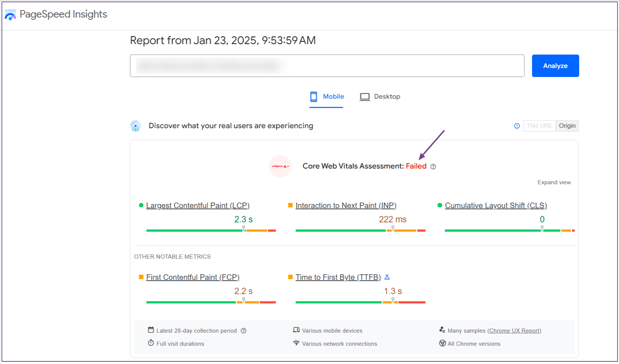Click the experimental flask icon beside TTFB
This screenshot has width=619, height=364.
[387, 277]
